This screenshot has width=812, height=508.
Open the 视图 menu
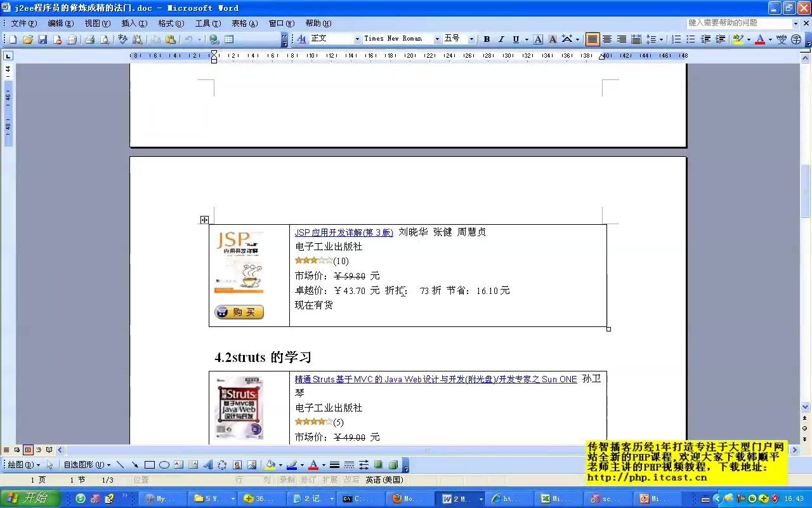click(x=98, y=23)
